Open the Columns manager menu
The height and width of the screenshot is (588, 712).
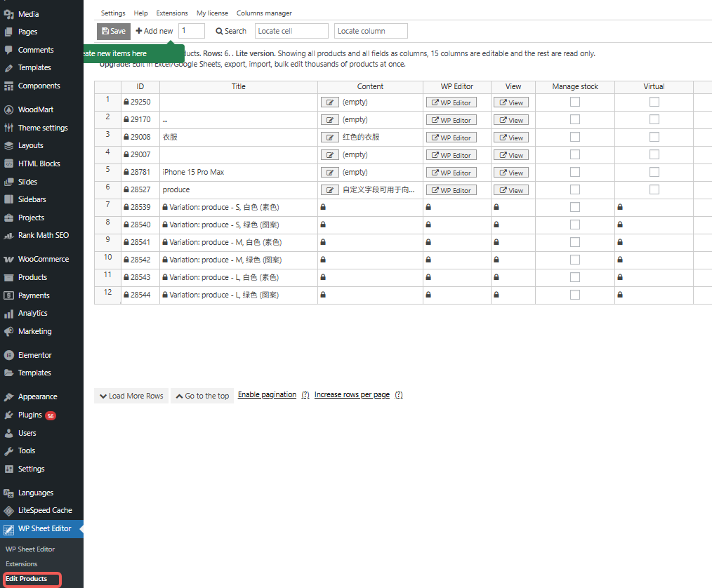263,13
